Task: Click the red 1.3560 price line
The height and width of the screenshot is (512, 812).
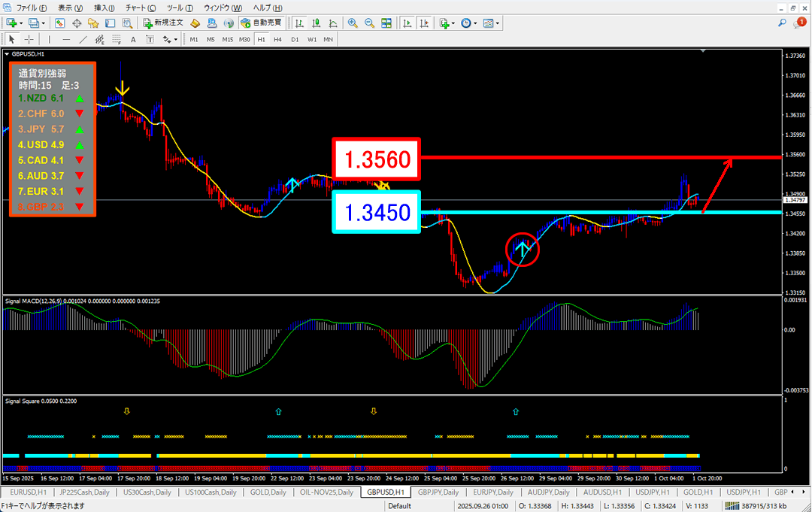Action: (601, 158)
